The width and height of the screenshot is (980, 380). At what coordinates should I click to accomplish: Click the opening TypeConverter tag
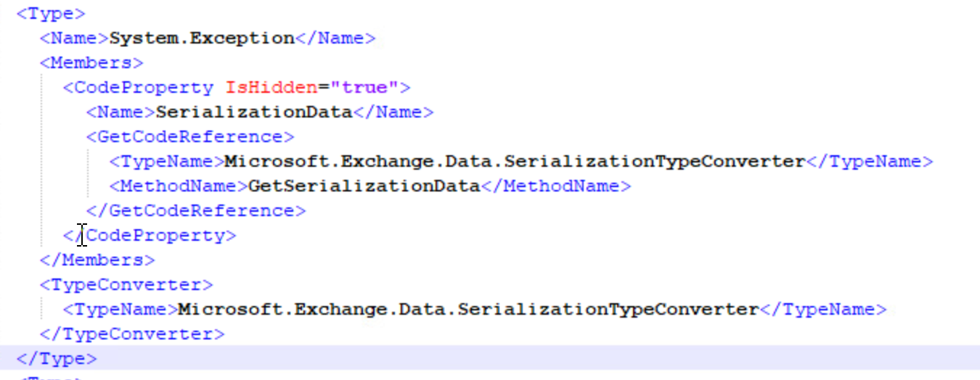(126, 285)
